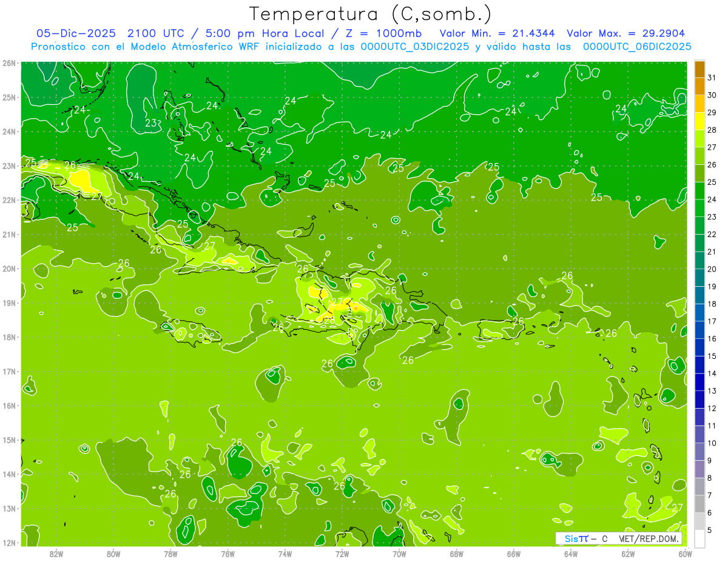Click the blue legend swatch between 15 and 16
This screenshot has width=728, height=562.
pos(699,347)
